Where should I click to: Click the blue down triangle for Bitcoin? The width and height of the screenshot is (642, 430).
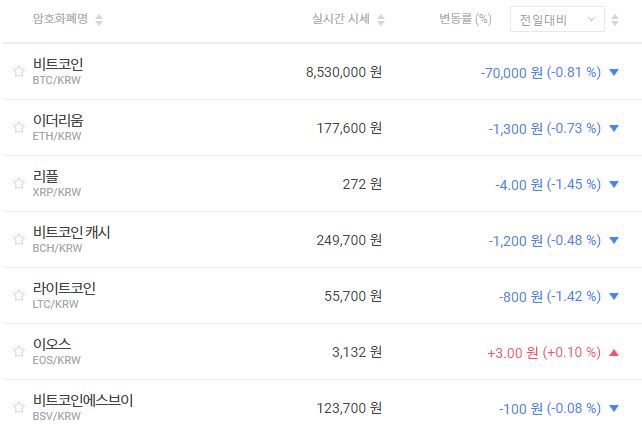(x=613, y=72)
